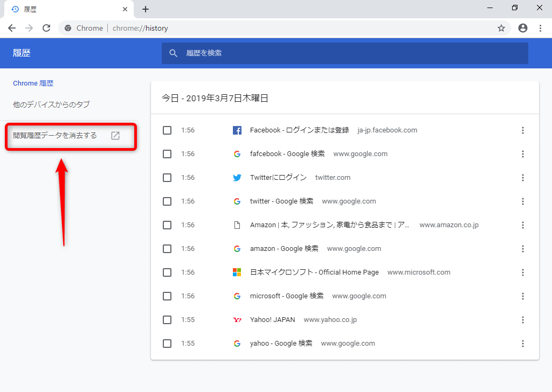Close the 履歴 browser tab

[x=125, y=9]
